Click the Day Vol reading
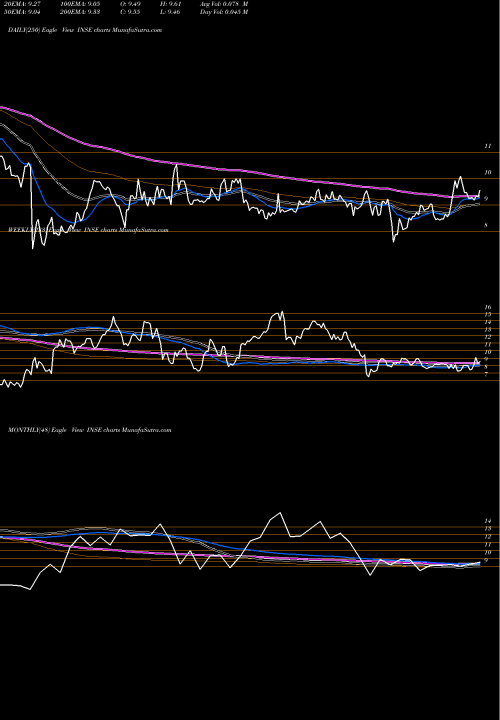The width and height of the screenshot is (500, 720). (224, 12)
